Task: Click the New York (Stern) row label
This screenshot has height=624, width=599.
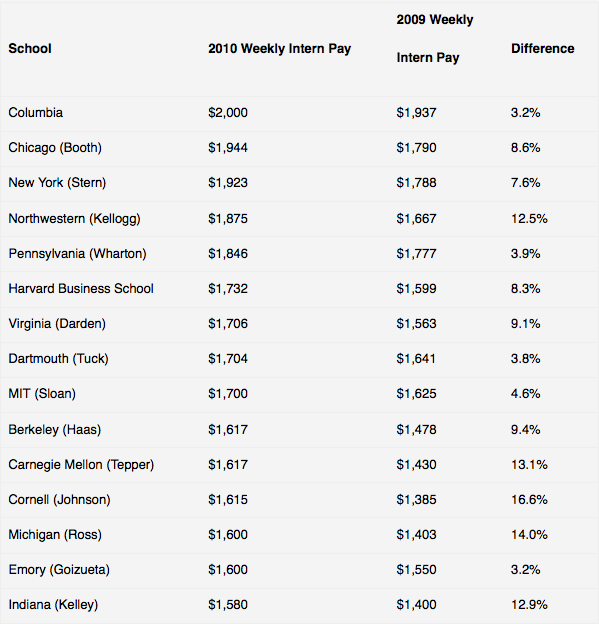Action: click(x=57, y=183)
